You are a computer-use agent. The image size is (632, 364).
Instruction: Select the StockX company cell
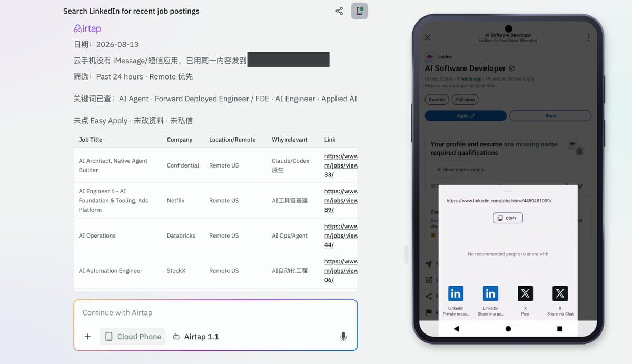176,271
